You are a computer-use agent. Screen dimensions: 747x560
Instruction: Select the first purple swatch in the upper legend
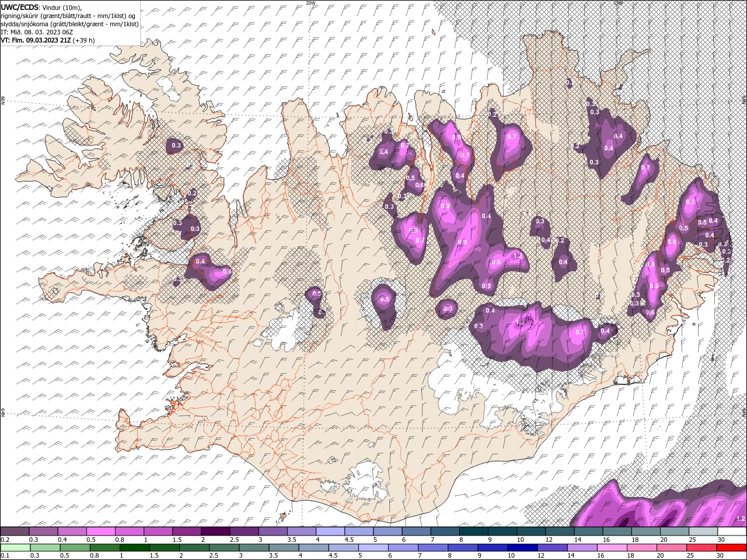click(x=15, y=531)
